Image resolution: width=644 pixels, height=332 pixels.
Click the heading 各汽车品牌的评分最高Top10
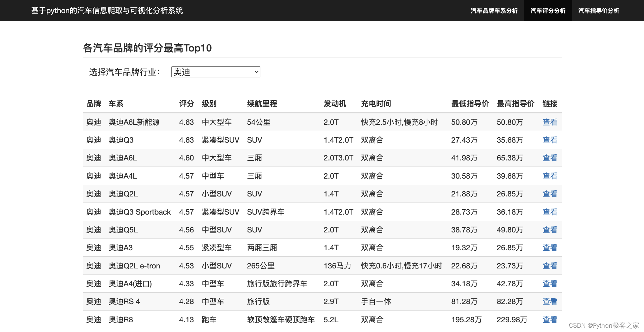(147, 48)
